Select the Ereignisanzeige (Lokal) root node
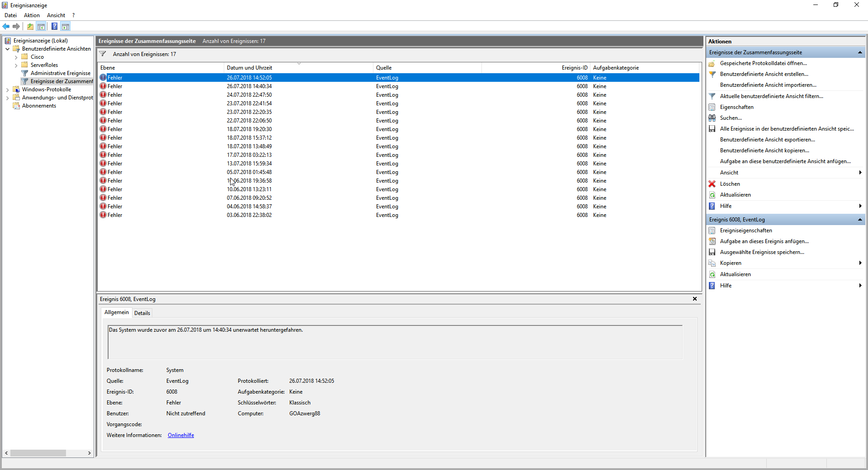 40,41
